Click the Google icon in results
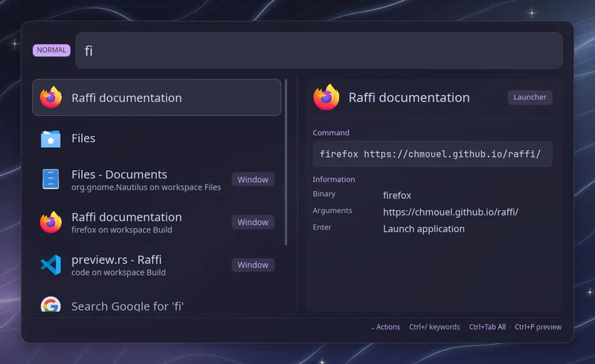The image size is (595, 364). [x=51, y=305]
